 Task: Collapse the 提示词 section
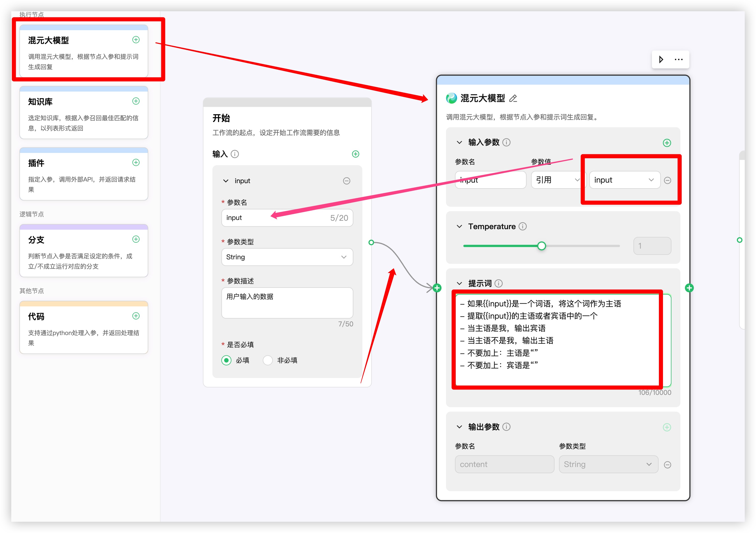459,283
